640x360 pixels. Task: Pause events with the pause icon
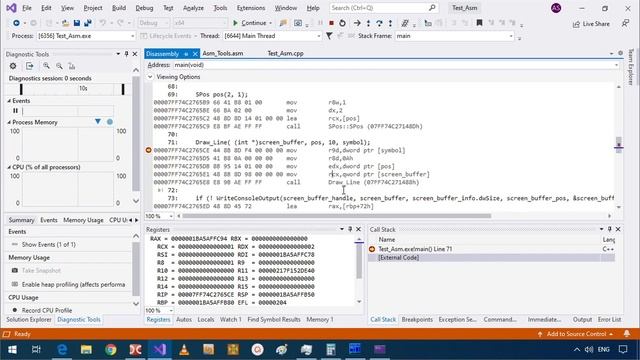[x=15, y=111]
